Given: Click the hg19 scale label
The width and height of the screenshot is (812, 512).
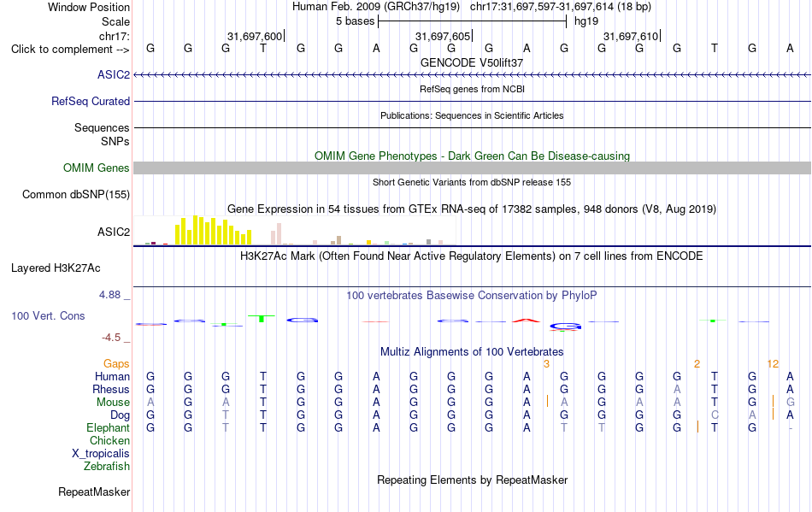Looking at the screenshot, I should pyautogui.click(x=586, y=21).
